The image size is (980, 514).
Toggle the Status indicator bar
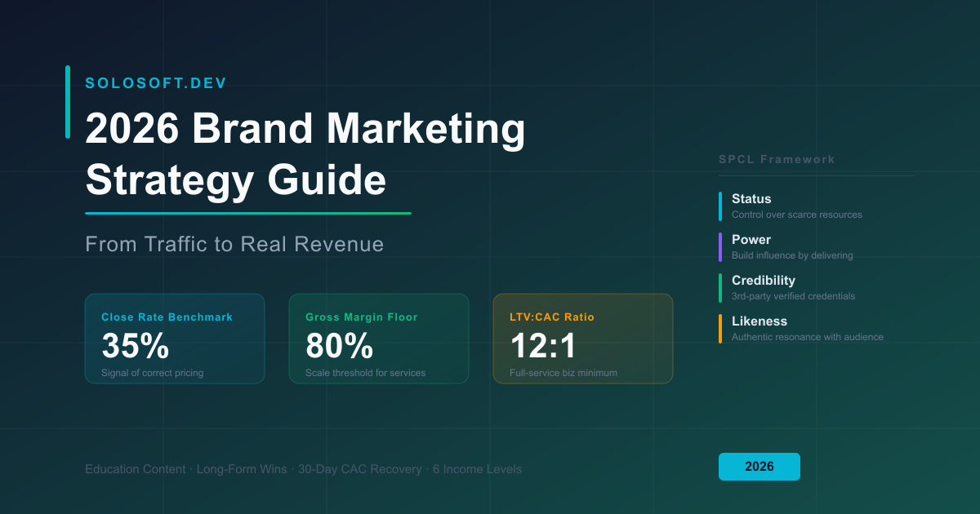(719, 206)
